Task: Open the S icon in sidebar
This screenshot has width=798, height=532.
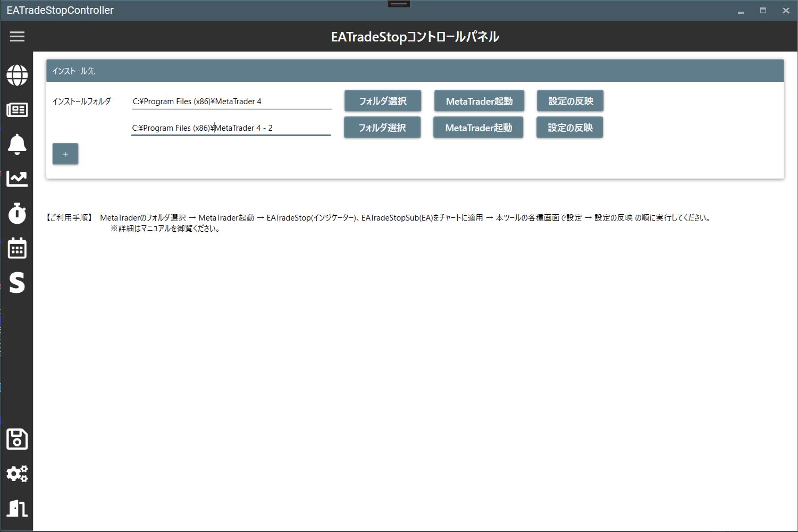Action: [x=17, y=283]
